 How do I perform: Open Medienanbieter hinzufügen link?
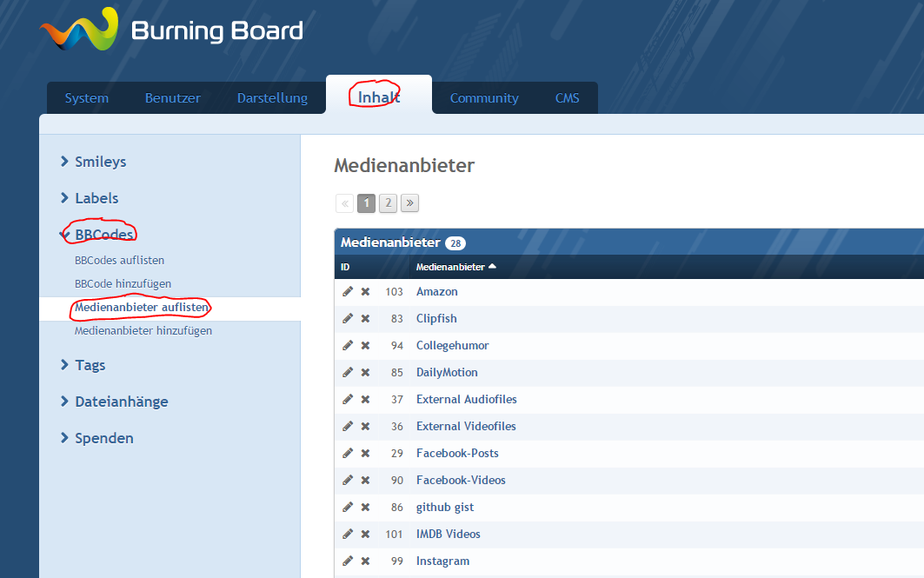coord(143,331)
